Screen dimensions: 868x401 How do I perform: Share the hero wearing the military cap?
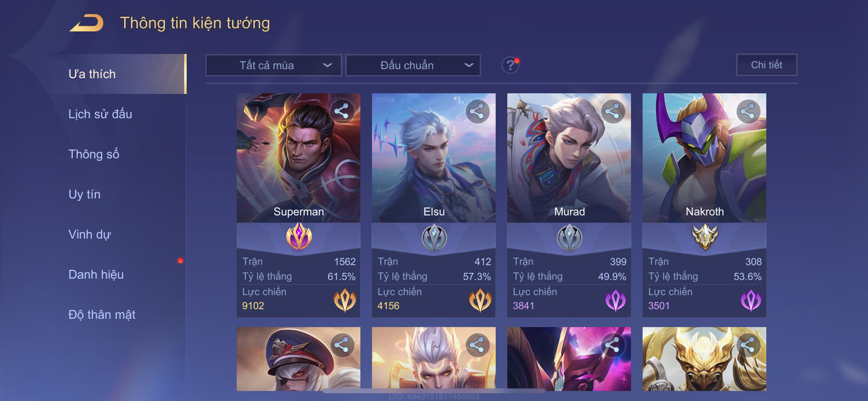click(342, 345)
